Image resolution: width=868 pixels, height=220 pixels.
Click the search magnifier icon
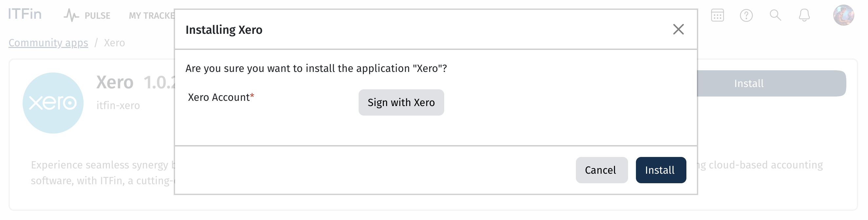[775, 15]
